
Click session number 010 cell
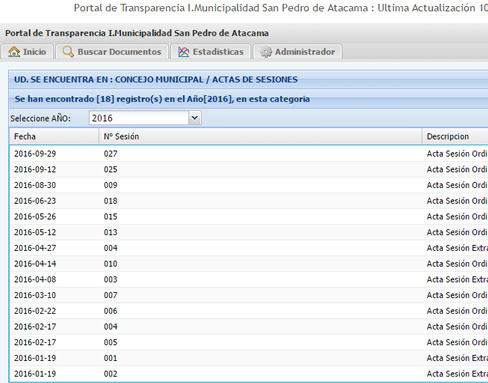110,264
